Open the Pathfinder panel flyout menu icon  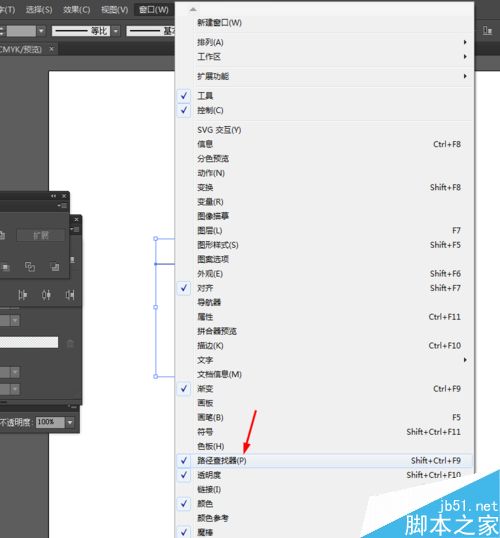63,206
